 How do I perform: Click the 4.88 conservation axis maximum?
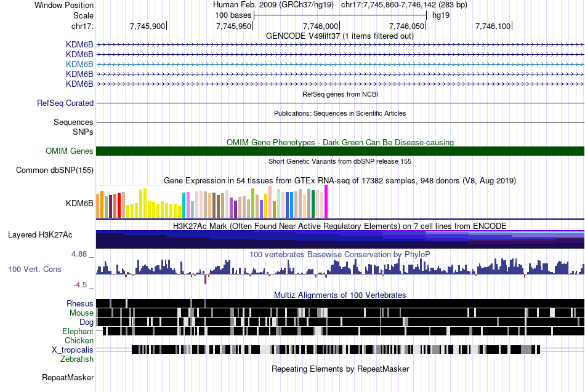(x=79, y=254)
